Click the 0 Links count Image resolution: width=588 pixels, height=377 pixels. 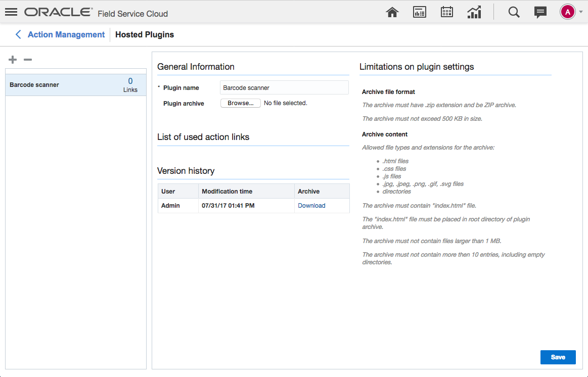pyautogui.click(x=130, y=84)
